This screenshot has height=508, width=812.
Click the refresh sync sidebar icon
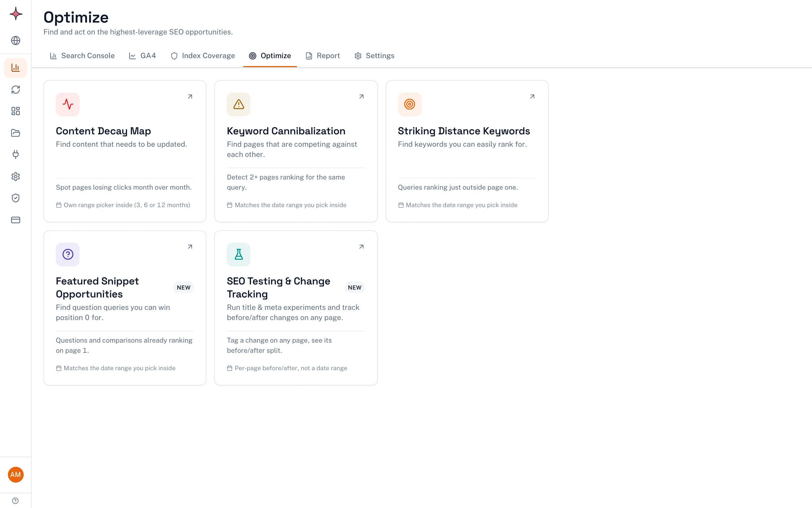pos(16,90)
